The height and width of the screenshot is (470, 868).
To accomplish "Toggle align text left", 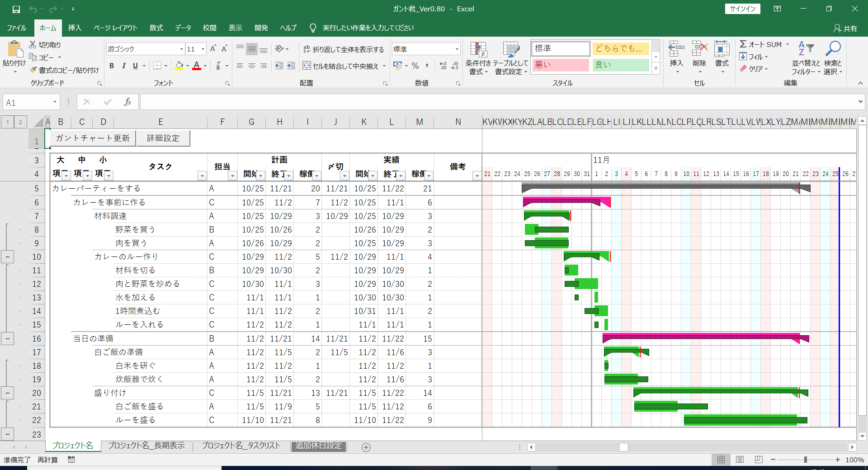I will coord(240,66).
